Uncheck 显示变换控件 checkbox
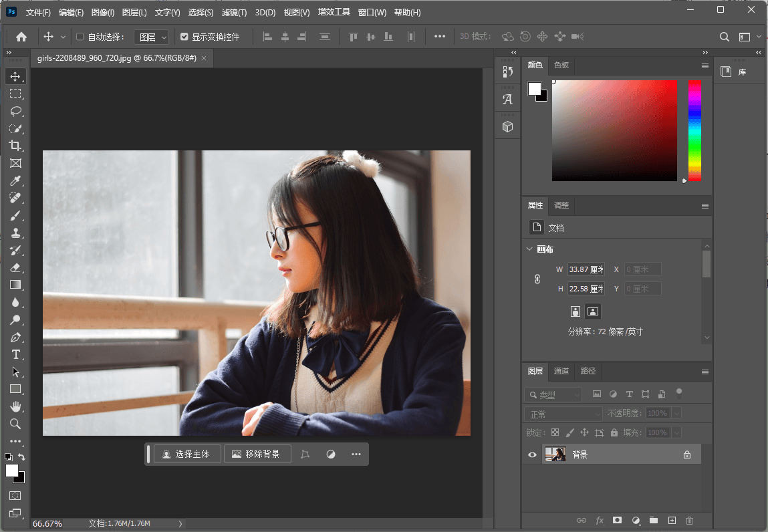 click(184, 37)
